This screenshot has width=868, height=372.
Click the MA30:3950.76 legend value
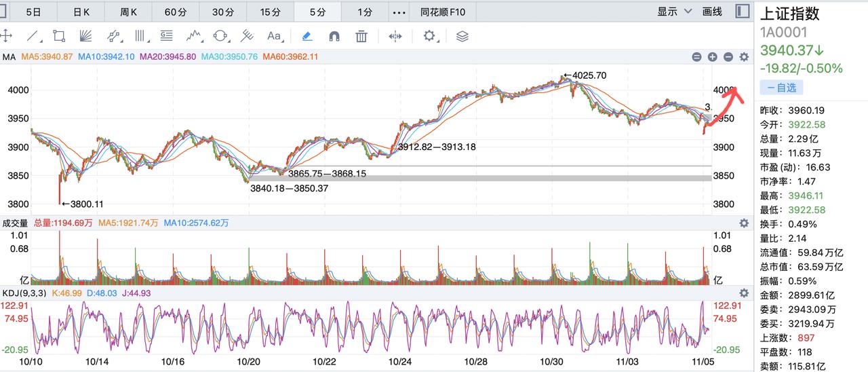point(229,57)
